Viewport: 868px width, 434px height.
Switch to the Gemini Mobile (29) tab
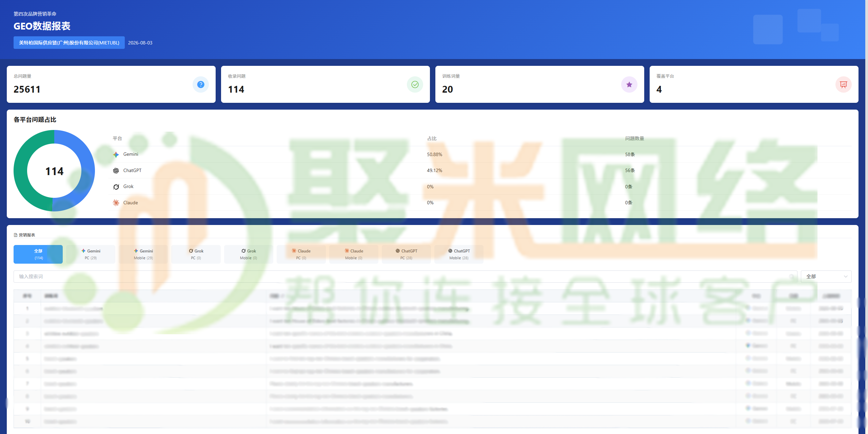(143, 254)
